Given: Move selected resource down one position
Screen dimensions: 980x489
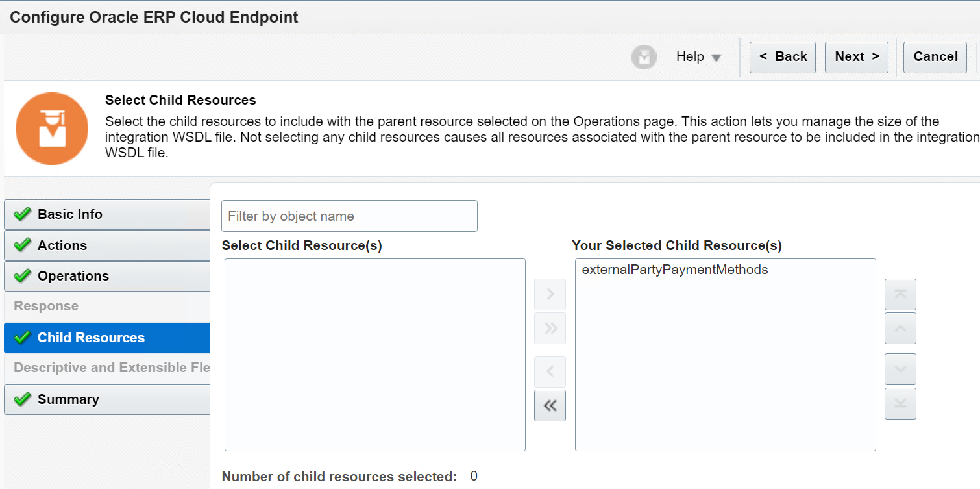Looking at the screenshot, I should pos(900,370).
